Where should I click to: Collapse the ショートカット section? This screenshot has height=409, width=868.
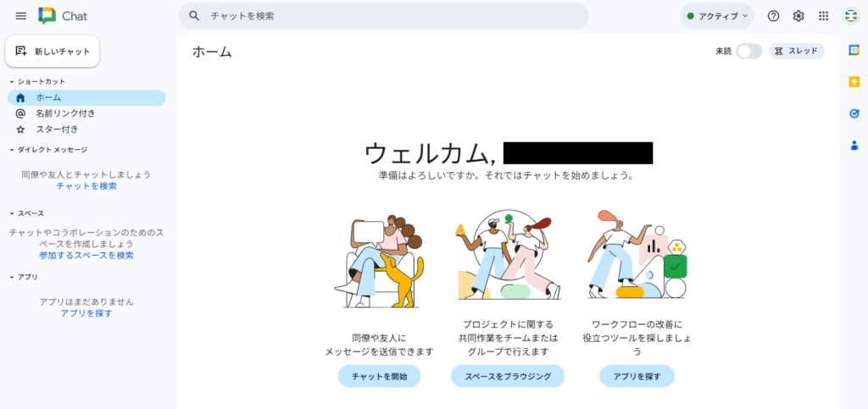pyautogui.click(x=12, y=82)
